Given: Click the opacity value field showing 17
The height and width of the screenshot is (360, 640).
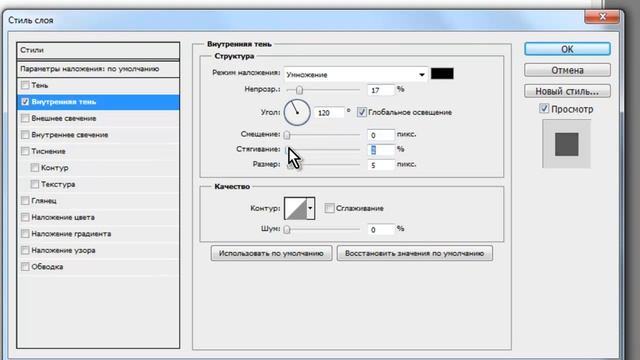Looking at the screenshot, I should click(381, 90).
